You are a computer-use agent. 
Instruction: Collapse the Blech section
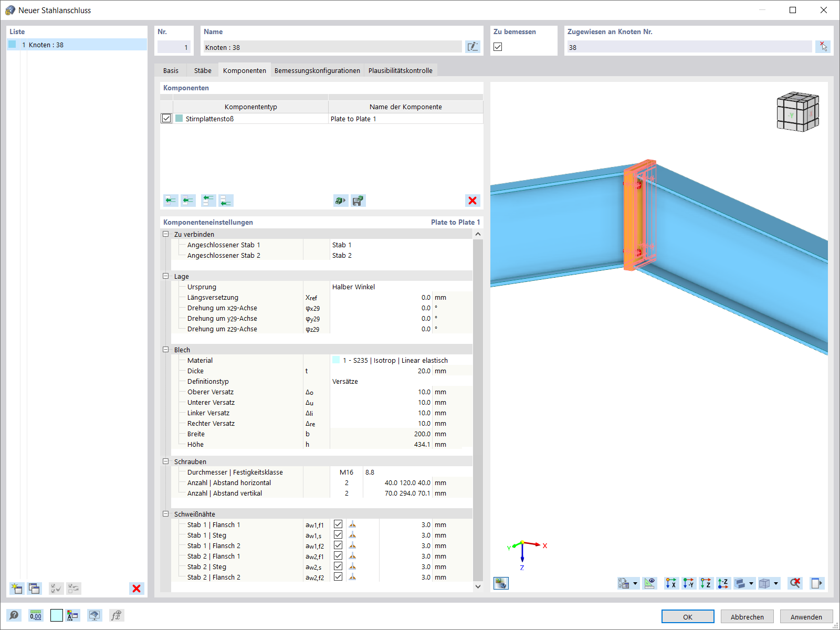click(166, 350)
